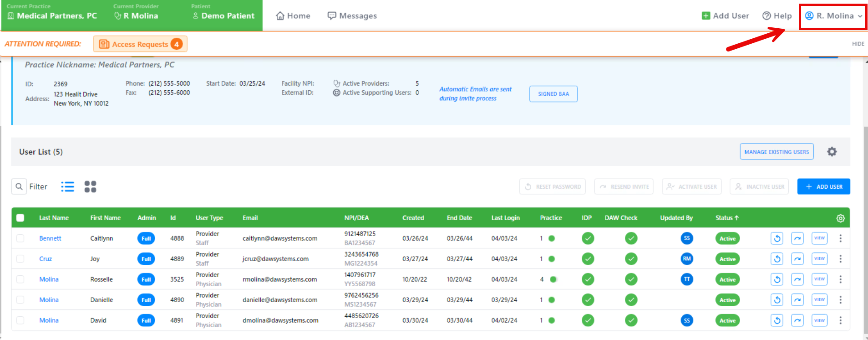Image resolution: width=868 pixels, height=340 pixels.
Task: Open Cruz user link
Action: click(x=46, y=259)
